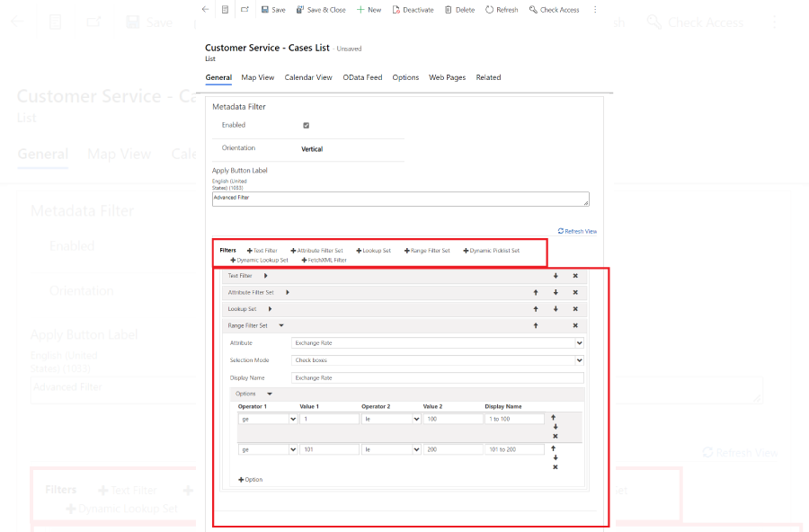Collapse the Range Filter Set section
The image size is (809, 532).
(281, 325)
